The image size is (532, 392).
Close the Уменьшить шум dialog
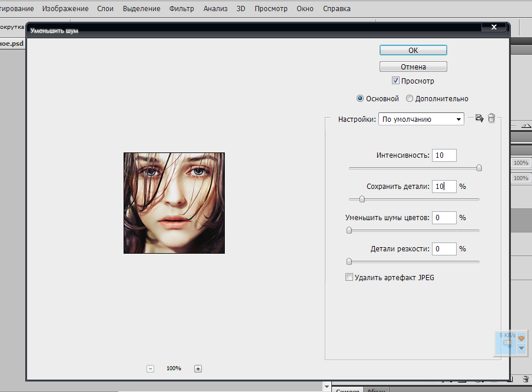coord(494,27)
